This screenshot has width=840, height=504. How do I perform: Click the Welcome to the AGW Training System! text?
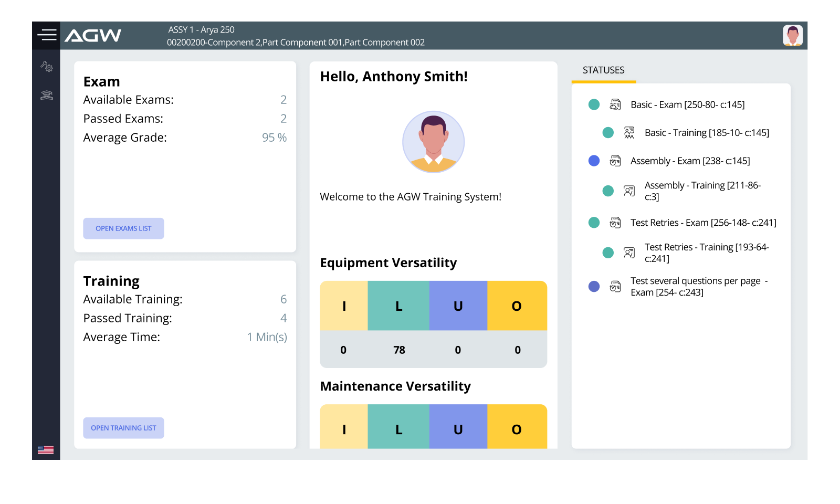411,197
